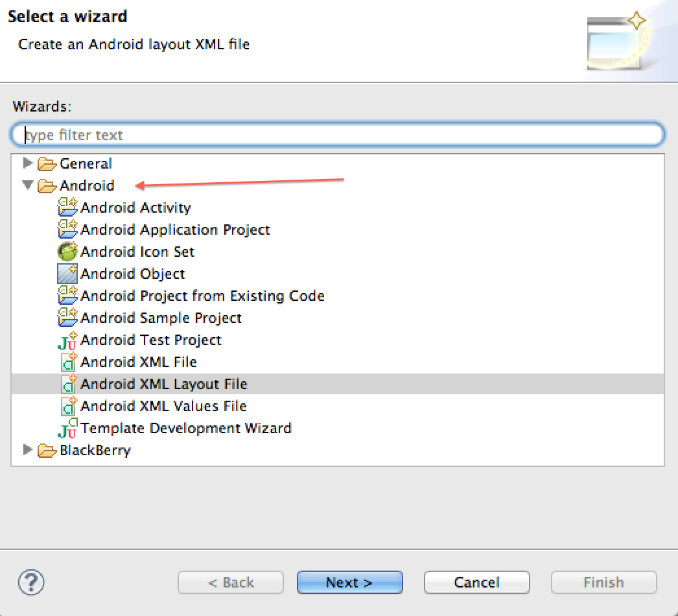This screenshot has width=678, height=616.
Task: Select Android Project from Existing Code
Action: pos(202,296)
